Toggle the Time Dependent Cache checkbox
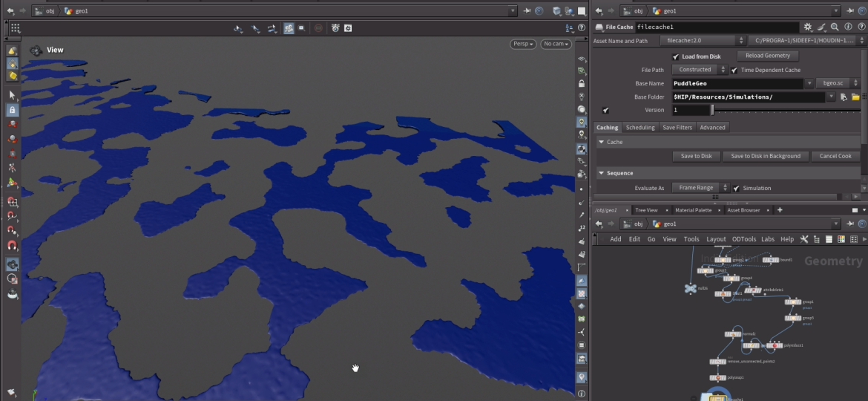 tap(734, 70)
